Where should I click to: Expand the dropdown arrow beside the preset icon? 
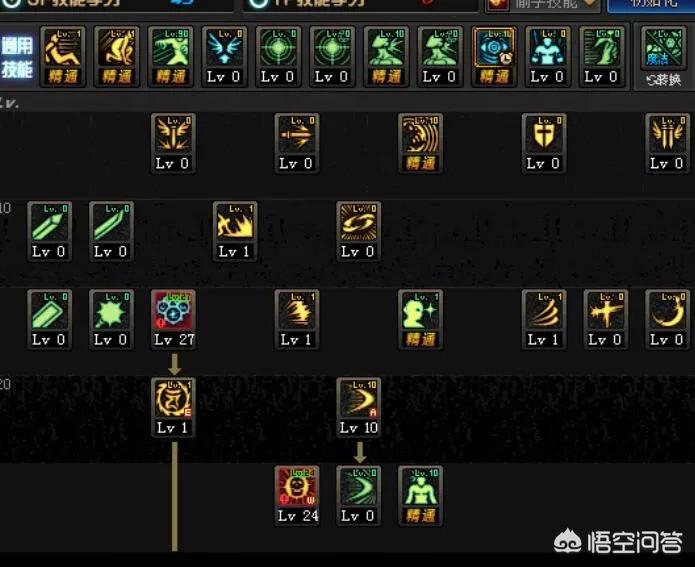pyautogui.click(x=589, y=3)
